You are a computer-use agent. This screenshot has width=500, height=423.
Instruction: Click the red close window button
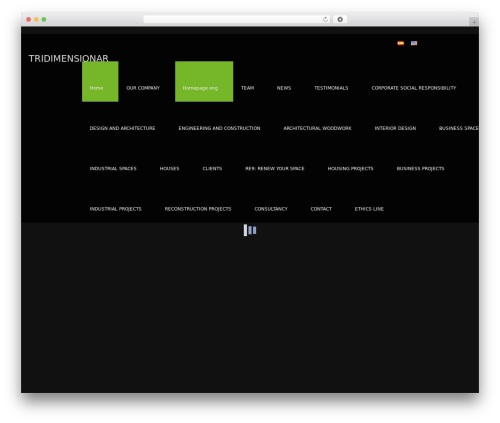pyautogui.click(x=29, y=19)
